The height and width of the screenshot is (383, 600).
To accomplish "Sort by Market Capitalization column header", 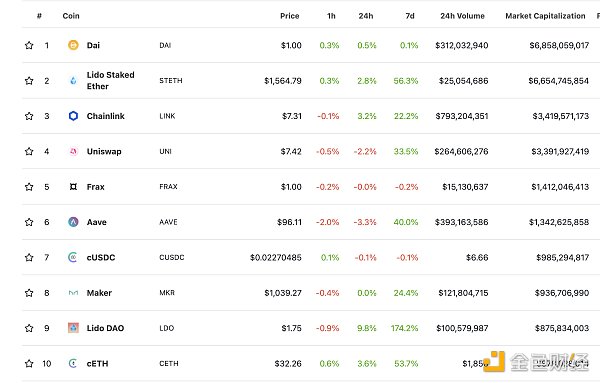I will 545,16.
